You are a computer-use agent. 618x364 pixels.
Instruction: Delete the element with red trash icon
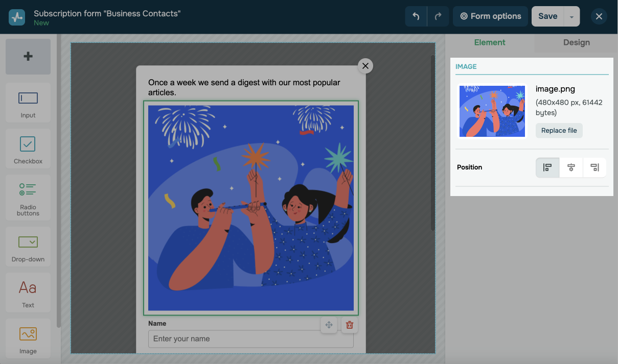coord(350,325)
